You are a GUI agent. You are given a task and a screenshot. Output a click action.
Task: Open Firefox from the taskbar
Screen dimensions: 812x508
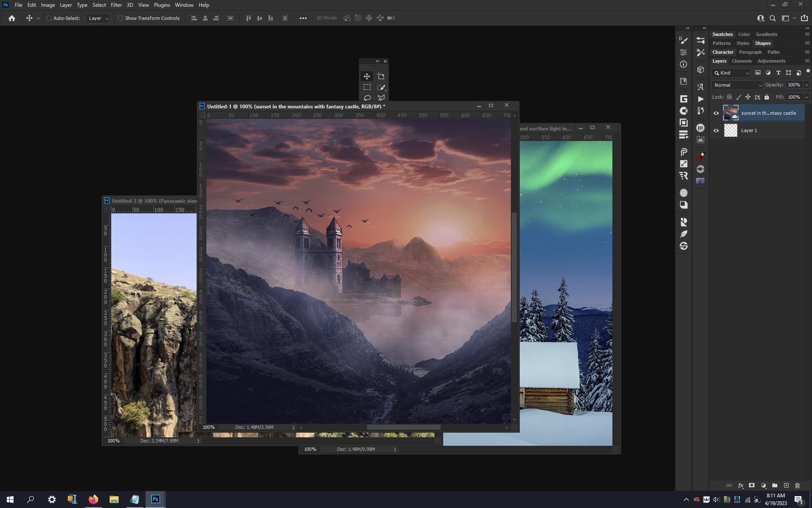93,500
